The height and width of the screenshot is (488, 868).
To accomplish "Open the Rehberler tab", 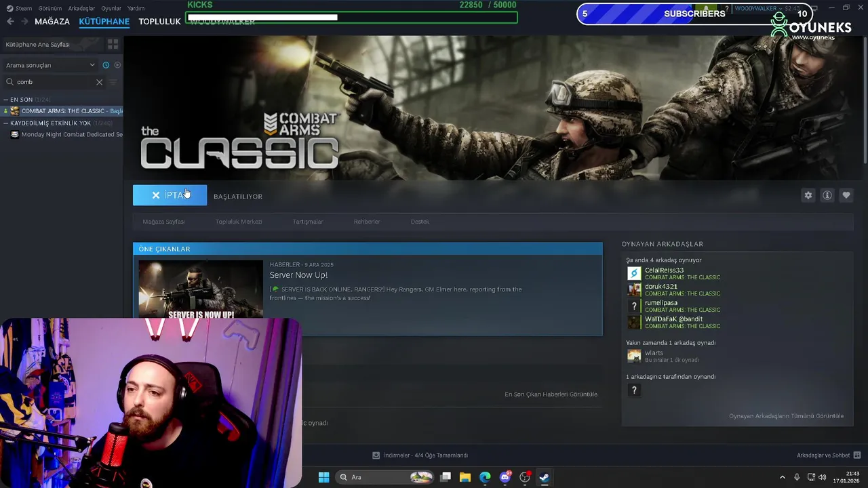I will 367,222.
